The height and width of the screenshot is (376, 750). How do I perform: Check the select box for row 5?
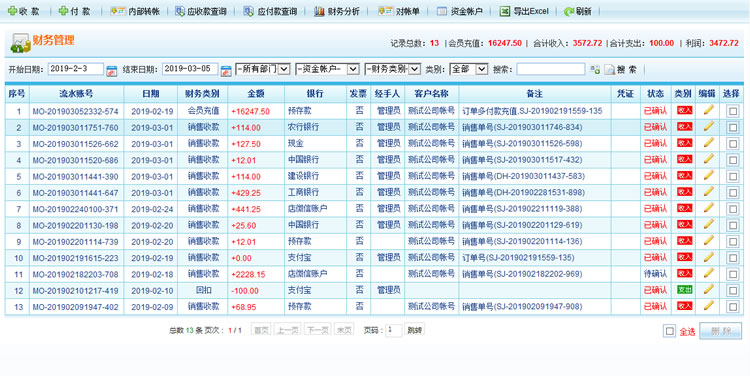click(732, 177)
